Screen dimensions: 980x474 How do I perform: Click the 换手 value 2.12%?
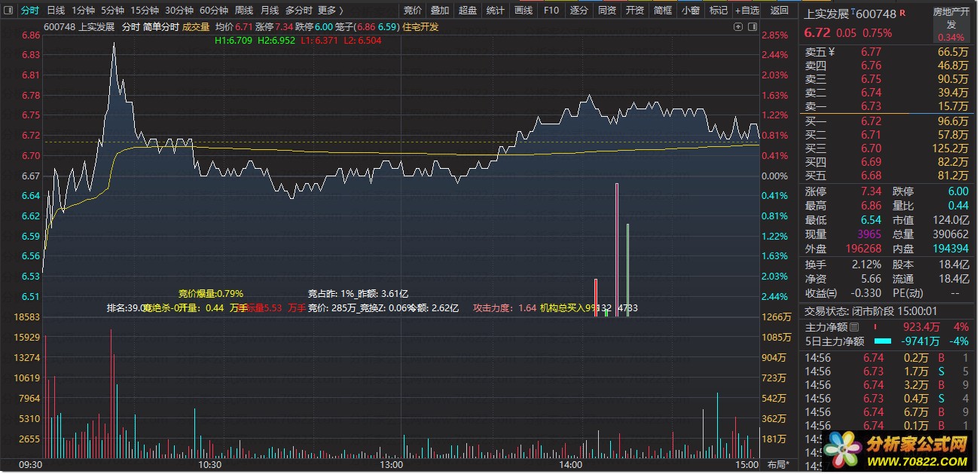(866, 265)
